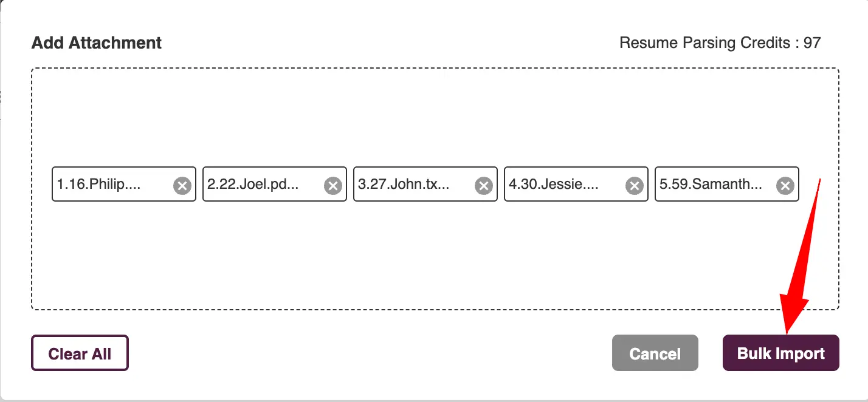Remove the 1.16.Philip attachment with its X icon
Viewport: 868px width, 402px height.
(x=182, y=185)
